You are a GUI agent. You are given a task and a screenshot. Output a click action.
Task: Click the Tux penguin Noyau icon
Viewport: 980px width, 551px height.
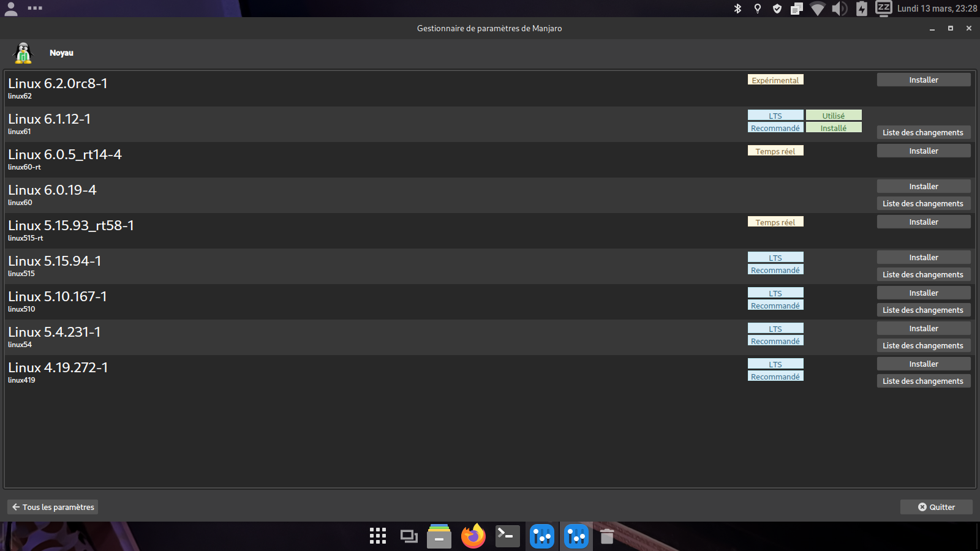[23, 53]
